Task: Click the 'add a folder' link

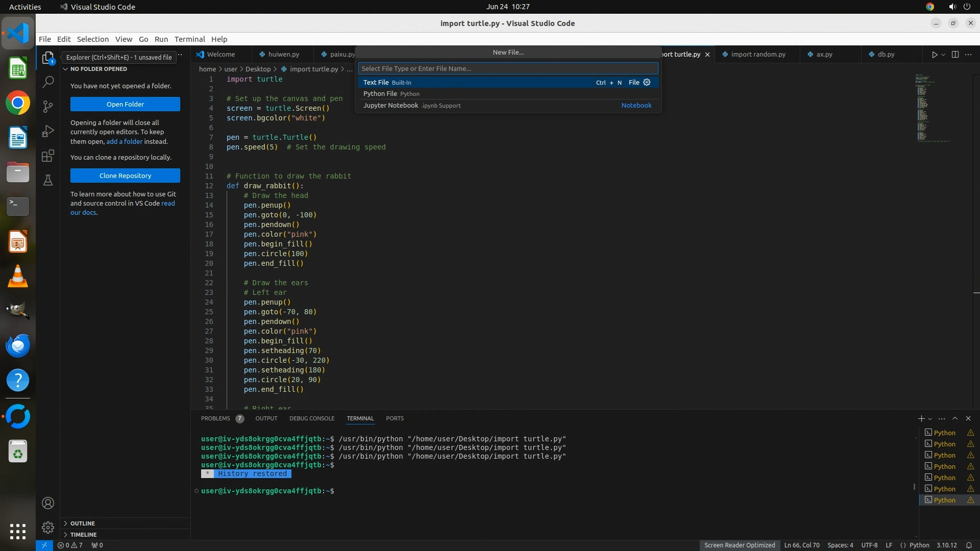Action: click(124, 141)
